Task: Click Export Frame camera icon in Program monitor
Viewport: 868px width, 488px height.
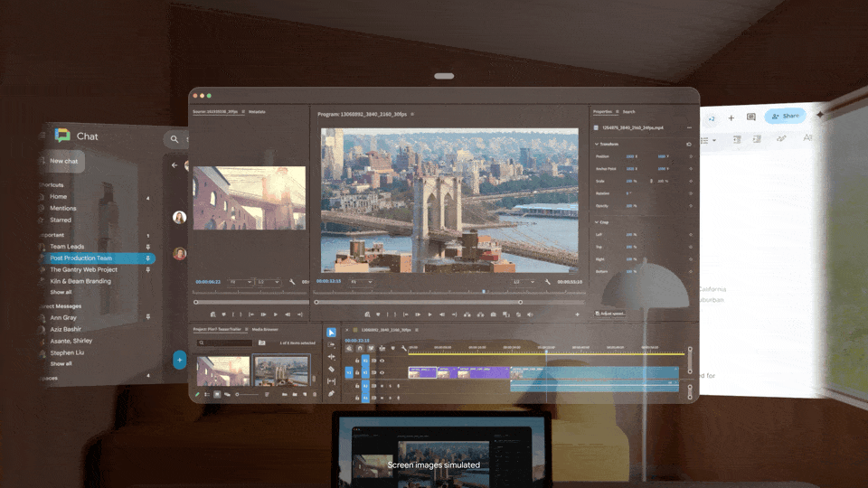Action: pos(494,314)
